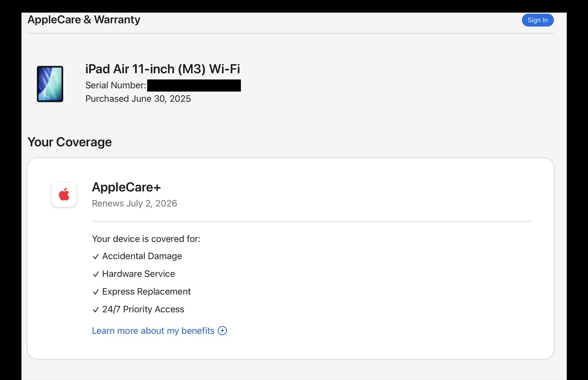Open Learn more about my benefits link
The height and width of the screenshot is (380, 588).
click(153, 331)
